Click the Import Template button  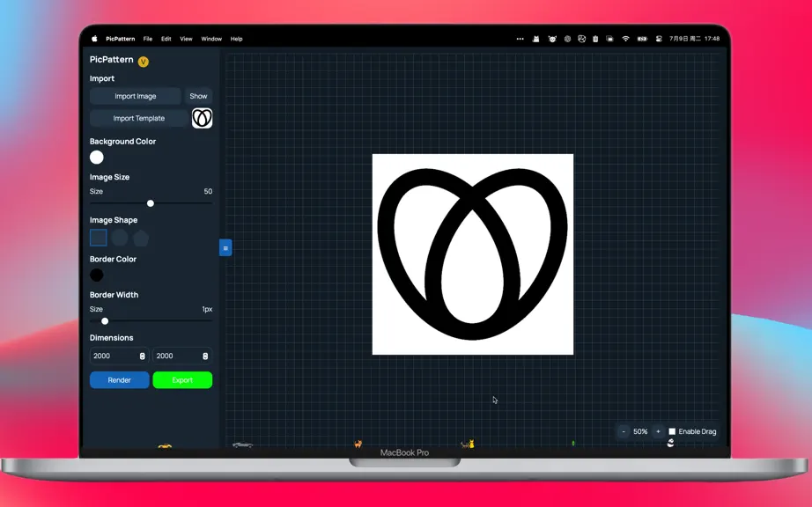point(139,119)
